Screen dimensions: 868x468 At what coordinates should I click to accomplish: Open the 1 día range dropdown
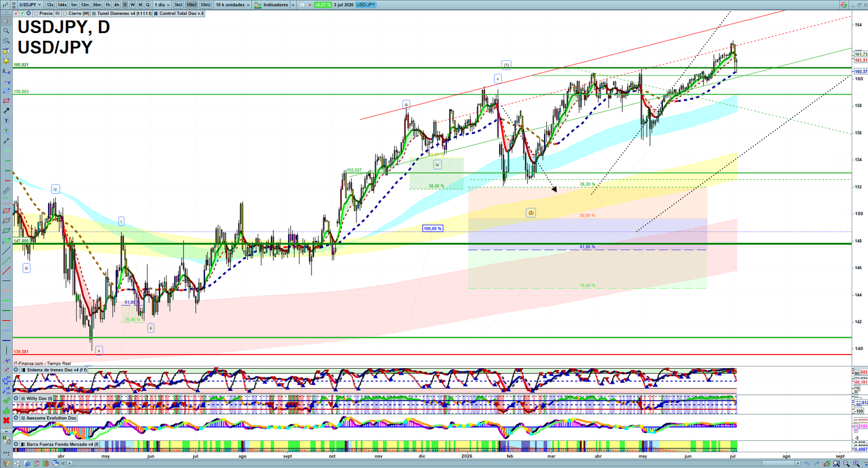pyautogui.click(x=162, y=5)
